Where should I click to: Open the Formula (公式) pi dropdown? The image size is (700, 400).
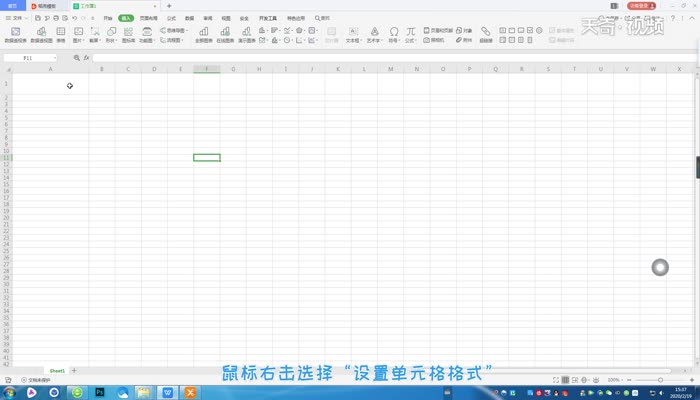click(x=410, y=34)
